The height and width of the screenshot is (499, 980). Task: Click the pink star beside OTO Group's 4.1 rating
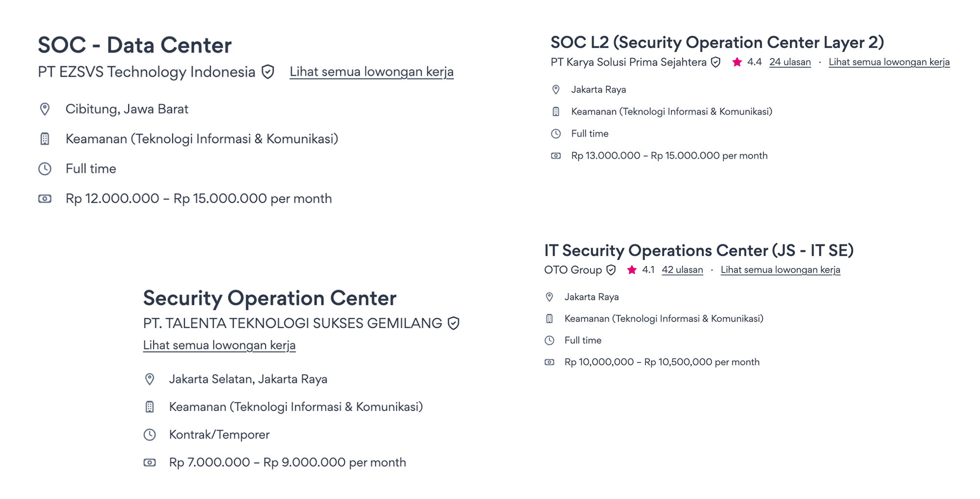(631, 269)
